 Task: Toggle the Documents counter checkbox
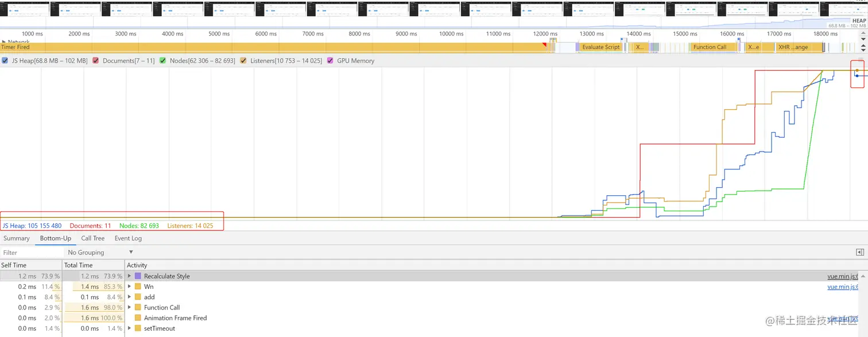tap(96, 60)
